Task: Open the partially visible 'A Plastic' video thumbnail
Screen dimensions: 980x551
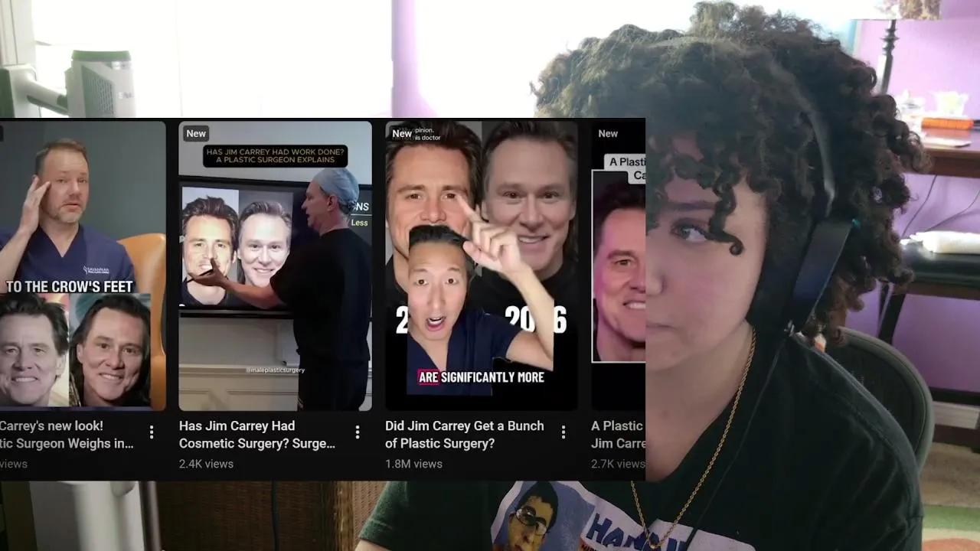Action: [x=618, y=265]
